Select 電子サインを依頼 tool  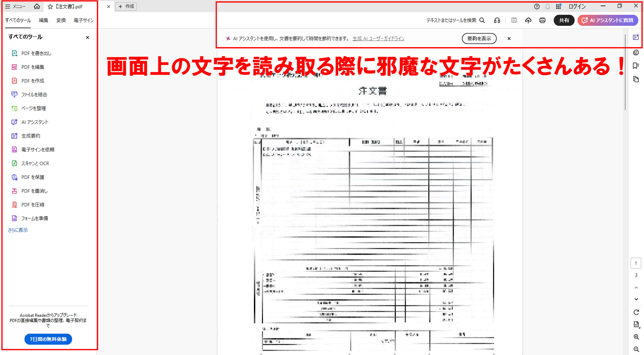tap(33, 149)
